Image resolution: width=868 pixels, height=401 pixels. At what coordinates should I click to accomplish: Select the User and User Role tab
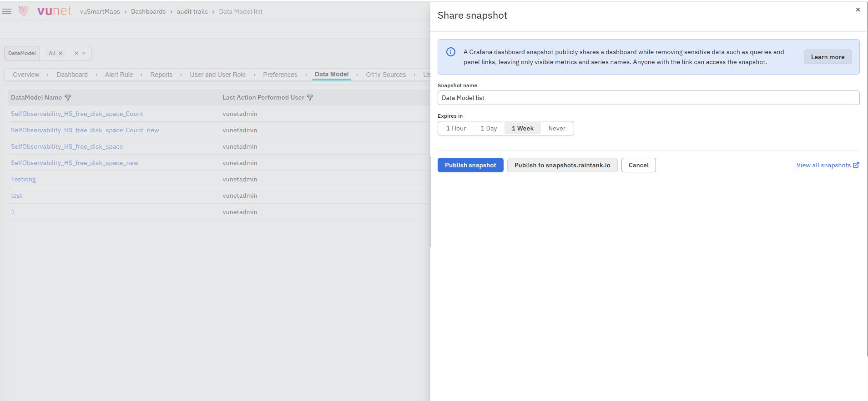point(217,75)
